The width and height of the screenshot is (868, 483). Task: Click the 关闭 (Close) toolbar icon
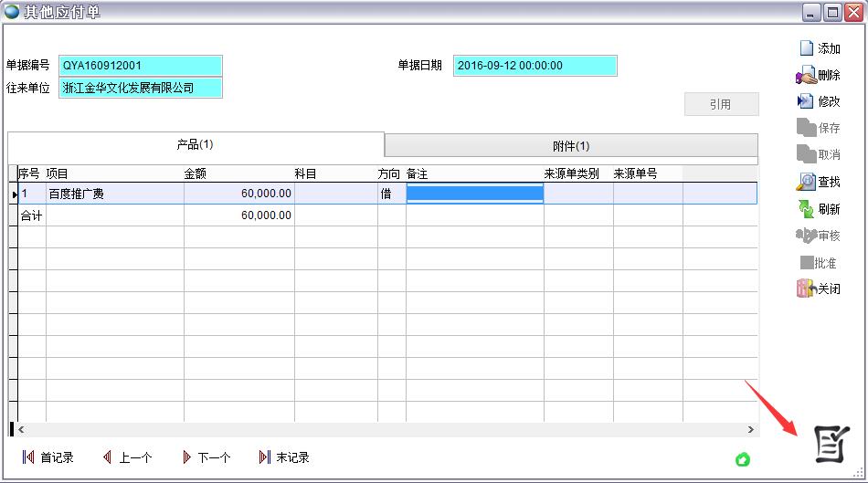coord(807,289)
